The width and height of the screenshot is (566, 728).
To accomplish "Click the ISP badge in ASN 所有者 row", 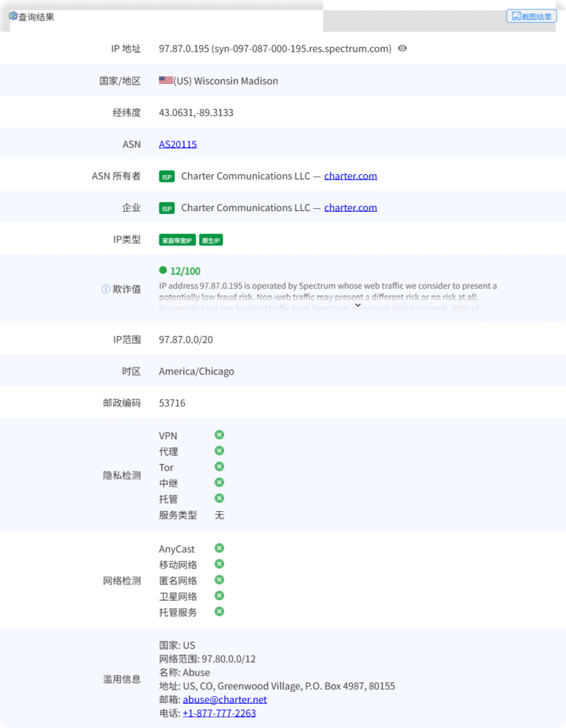I will (166, 176).
